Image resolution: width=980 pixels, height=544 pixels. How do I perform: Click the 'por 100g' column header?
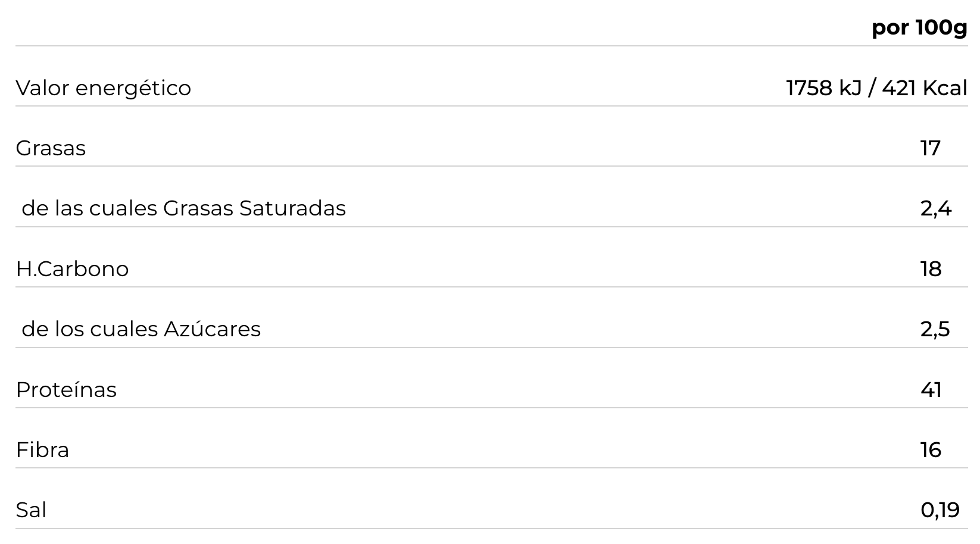pyautogui.click(x=919, y=27)
